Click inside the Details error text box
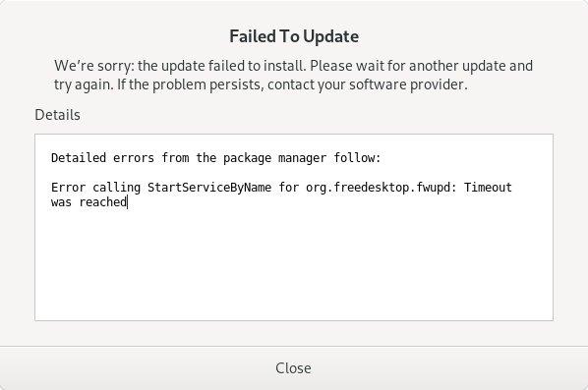 [x=294, y=227]
